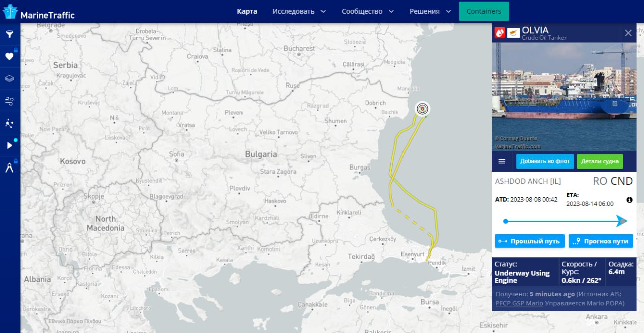Open My Fleets heart icon
This screenshot has width=644, height=333.
point(9,56)
